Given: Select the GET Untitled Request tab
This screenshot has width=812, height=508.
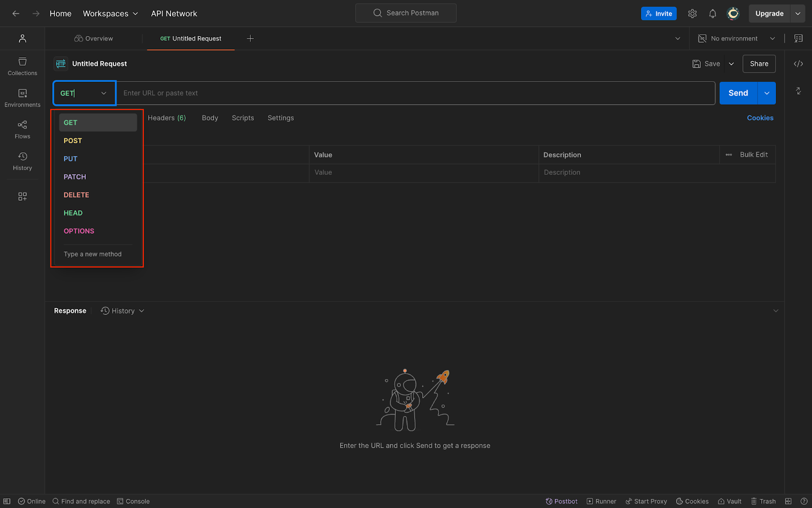Looking at the screenshot, I should (191, 39).
